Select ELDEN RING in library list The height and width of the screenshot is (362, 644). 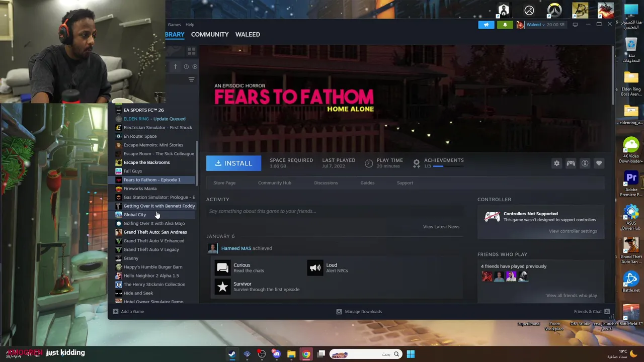(155, 119)
